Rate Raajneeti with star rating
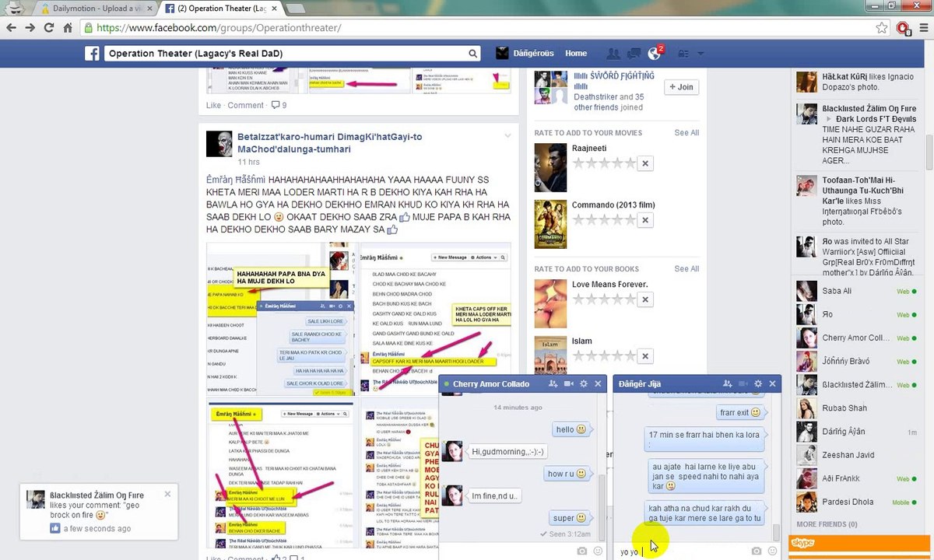Image resolution: width=934 pixels, height=560 pixels. [x=604, y=163]
